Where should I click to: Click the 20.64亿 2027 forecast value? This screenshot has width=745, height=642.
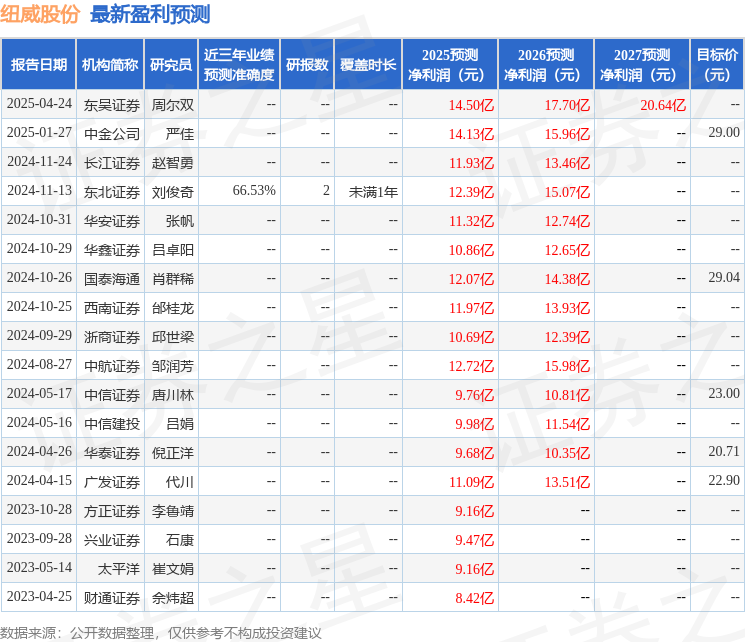663,105
